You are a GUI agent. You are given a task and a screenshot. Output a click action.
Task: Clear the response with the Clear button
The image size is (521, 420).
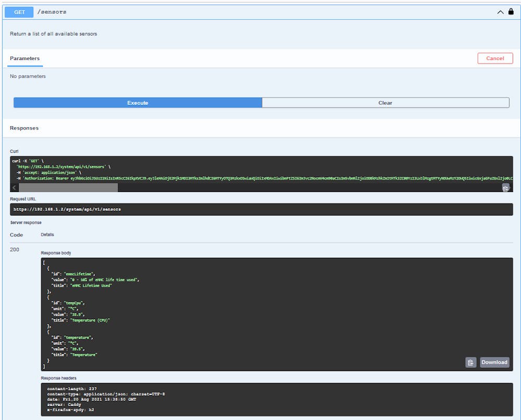385,103
